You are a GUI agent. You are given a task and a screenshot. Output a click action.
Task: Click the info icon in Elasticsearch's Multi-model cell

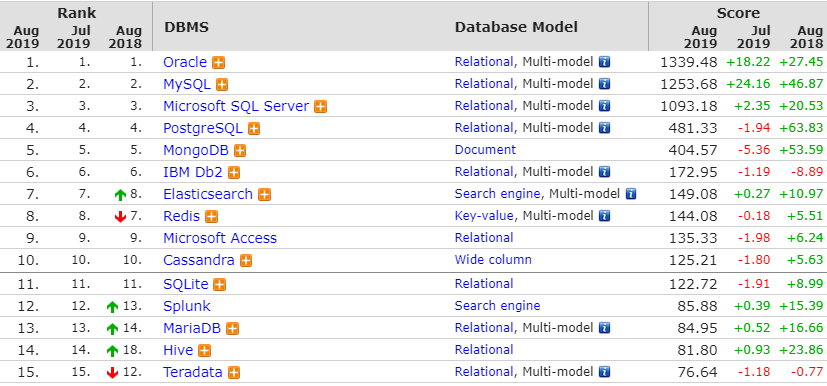point(631,194)
